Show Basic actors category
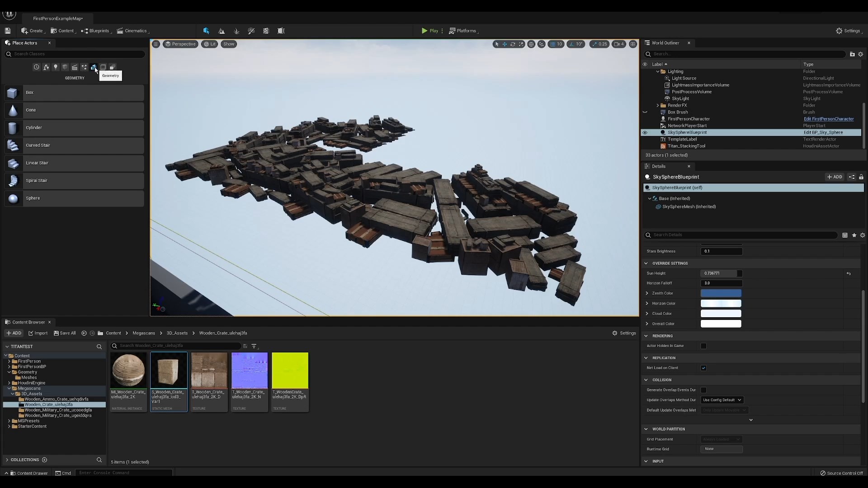Image resolution: width=868 pixels, height=488 pixels. point(46,67)
